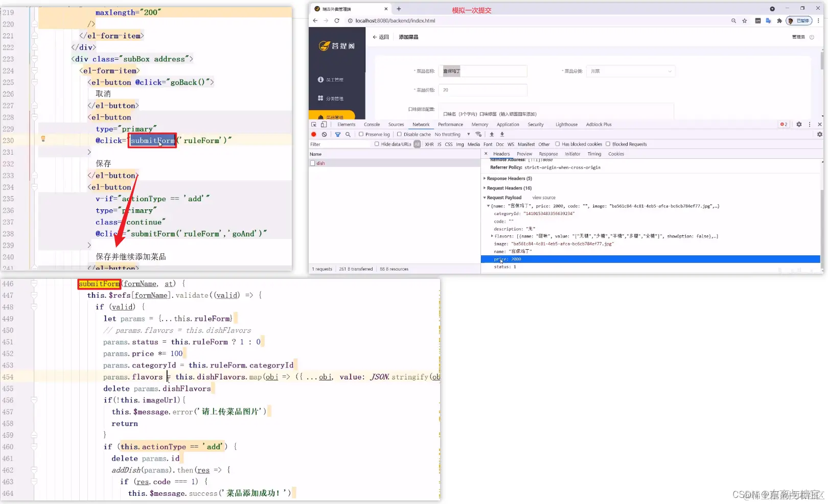This screenshot has width=828, height=504.
Task: Click the network Filter input field
Action: (x=339, y=145)
